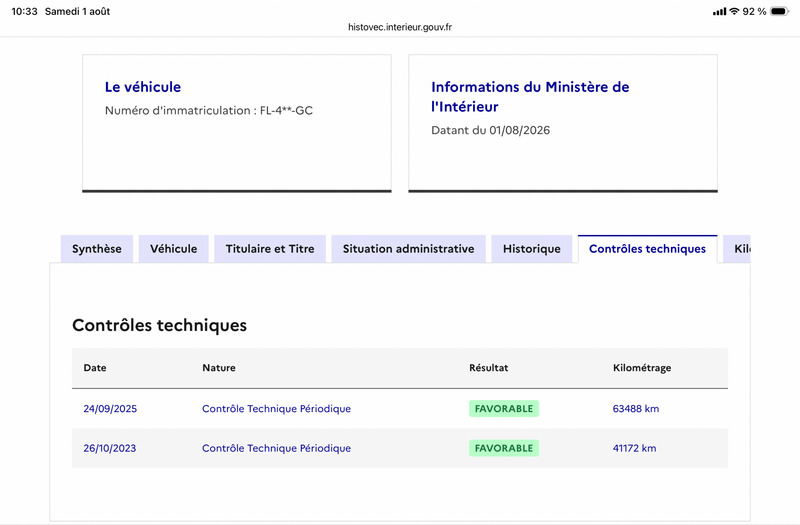Viewport: 800px width, 525px height.
Task: Tap the Wi-Fi icon in status bar
Action: point(734,11)
